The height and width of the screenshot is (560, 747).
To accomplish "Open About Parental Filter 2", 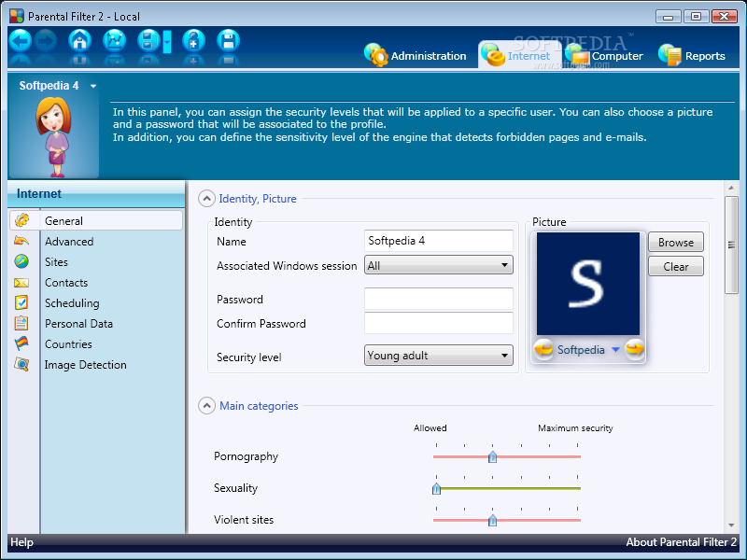I will point(681,542).
